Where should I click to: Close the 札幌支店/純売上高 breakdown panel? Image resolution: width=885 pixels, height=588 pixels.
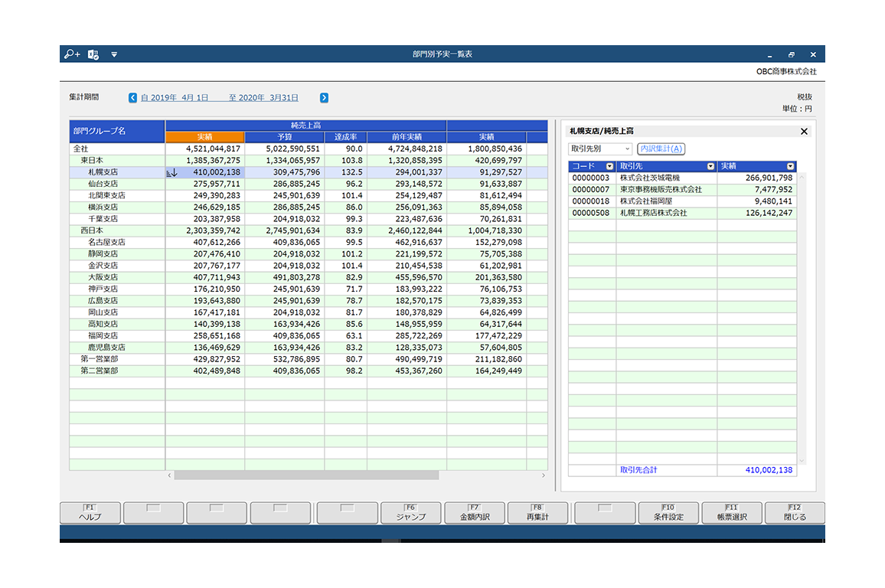coord(805,132)
